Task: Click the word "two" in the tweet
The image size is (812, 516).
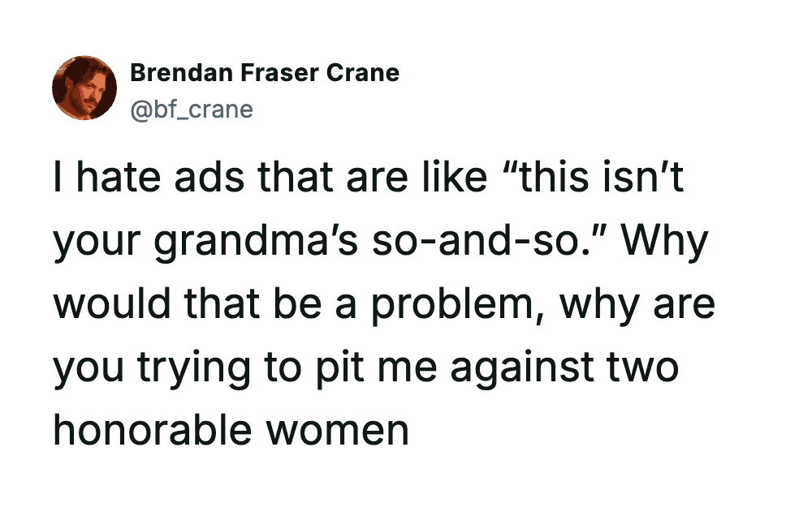Action: (642, 368)
